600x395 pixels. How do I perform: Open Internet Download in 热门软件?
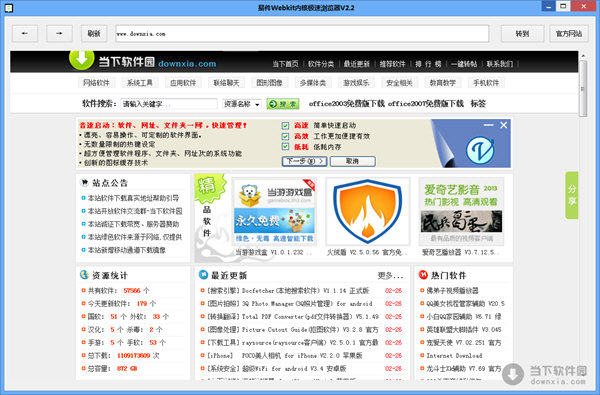(x=454, y=356)
